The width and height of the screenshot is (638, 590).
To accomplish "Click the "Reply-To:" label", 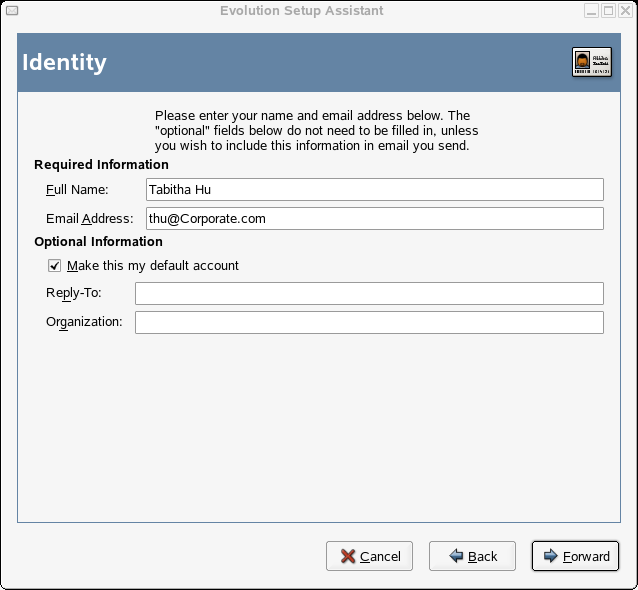I will (73, 293).
